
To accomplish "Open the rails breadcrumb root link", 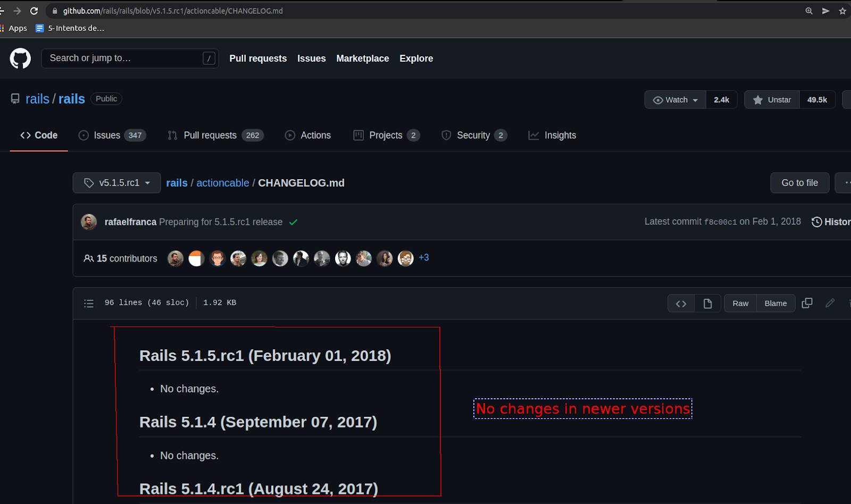I will tap(177, 183).
